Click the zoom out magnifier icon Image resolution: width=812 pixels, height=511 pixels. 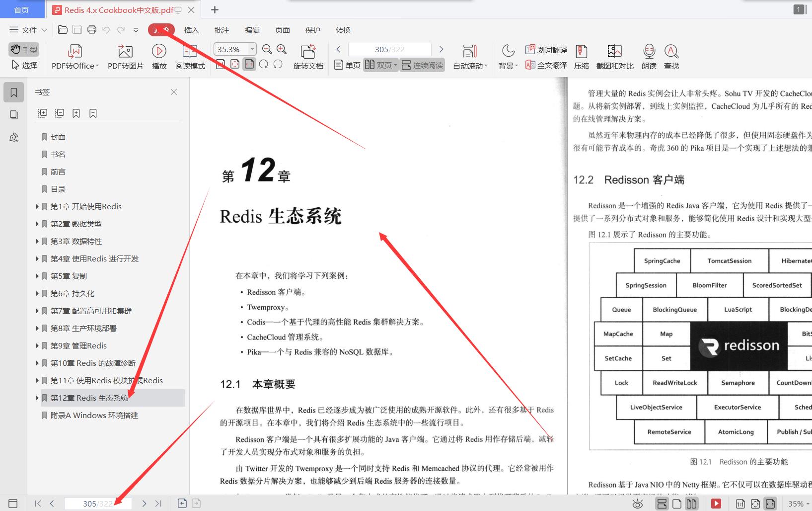(267, 49)
